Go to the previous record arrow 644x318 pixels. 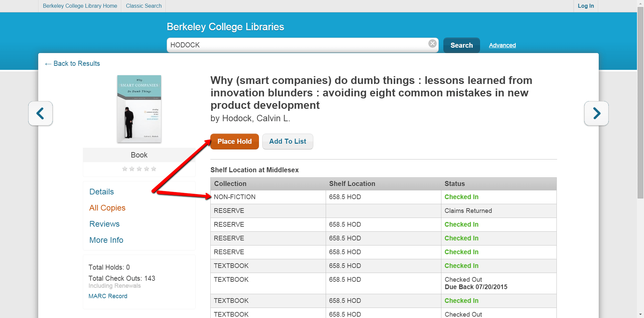(41, 113)
